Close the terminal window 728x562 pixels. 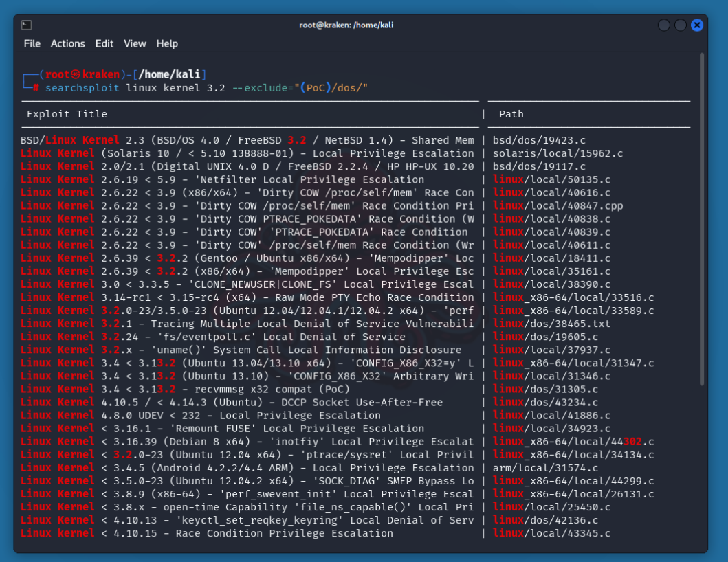pos(696,25)
